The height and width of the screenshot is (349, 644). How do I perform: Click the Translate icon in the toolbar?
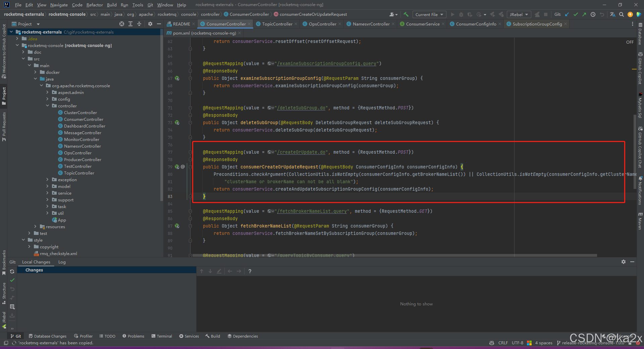[613, 14]
